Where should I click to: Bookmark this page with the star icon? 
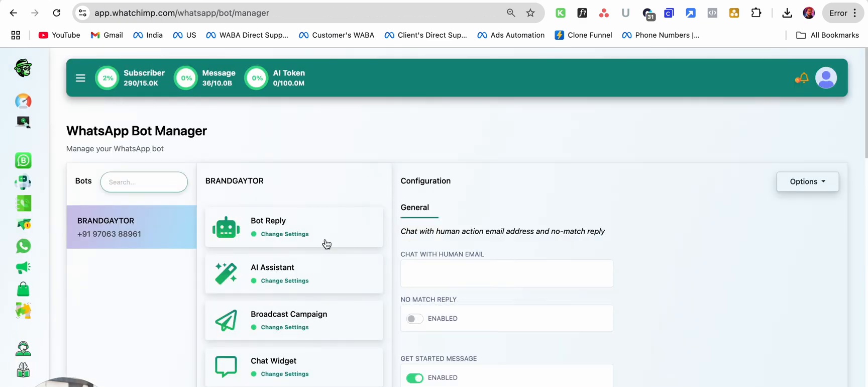click(530, 13)
